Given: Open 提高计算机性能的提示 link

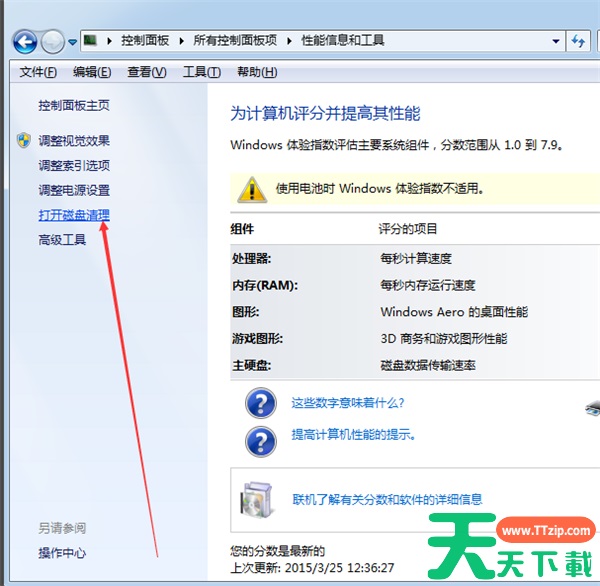Looking at the screenshot, I should 353,435.
